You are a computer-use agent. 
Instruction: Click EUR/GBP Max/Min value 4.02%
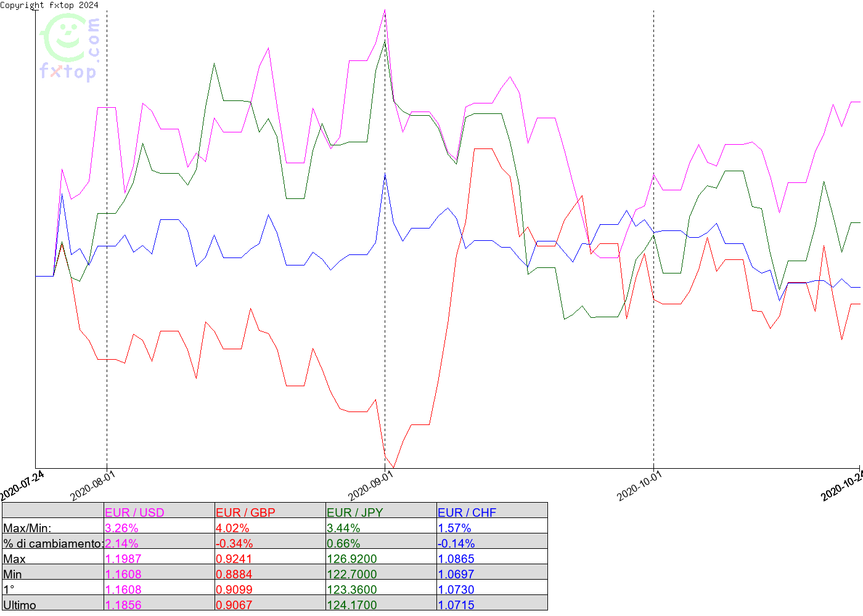232,528
